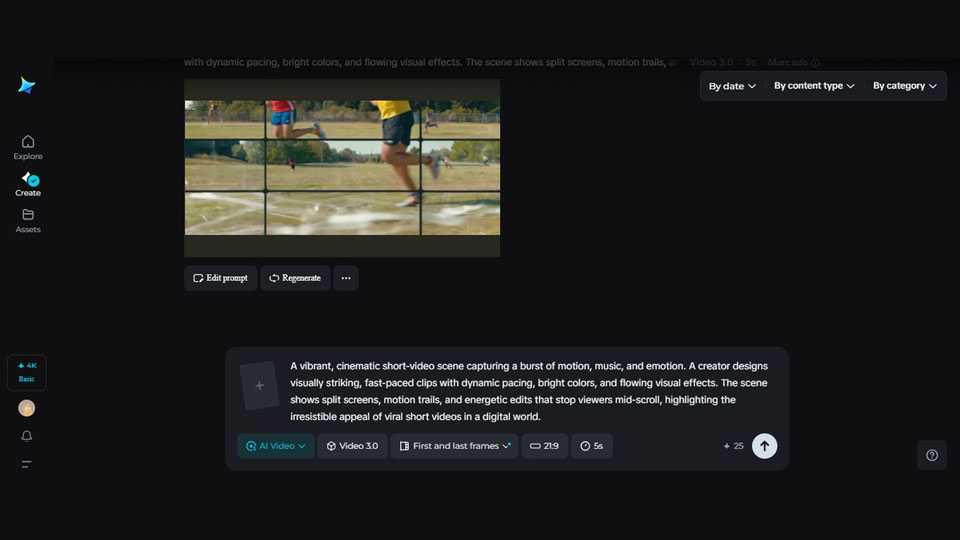The height and width of the screenshot is (540, 960).
Task: Click the Regenerate button
Action: 295,278
